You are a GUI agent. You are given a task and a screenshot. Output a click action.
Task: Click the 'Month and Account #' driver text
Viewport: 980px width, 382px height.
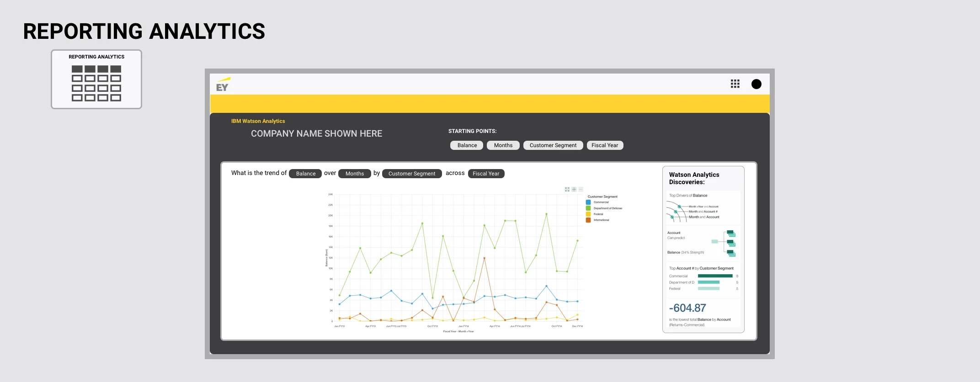[703, 212]
